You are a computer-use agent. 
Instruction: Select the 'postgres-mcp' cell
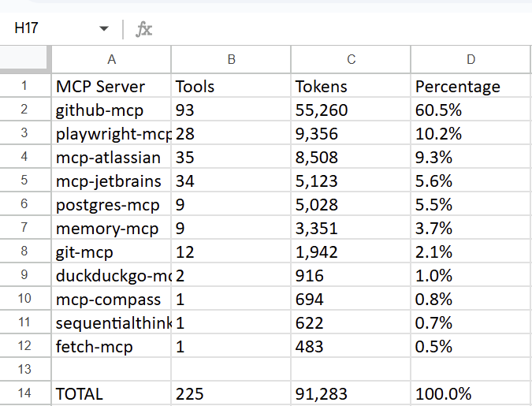(x=111, y=204)
